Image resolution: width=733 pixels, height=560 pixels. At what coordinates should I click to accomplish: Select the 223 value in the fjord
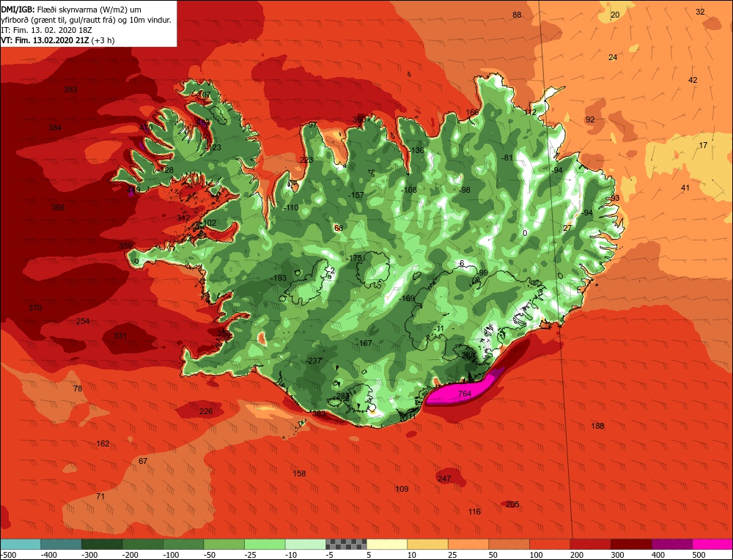coord(306,160)
